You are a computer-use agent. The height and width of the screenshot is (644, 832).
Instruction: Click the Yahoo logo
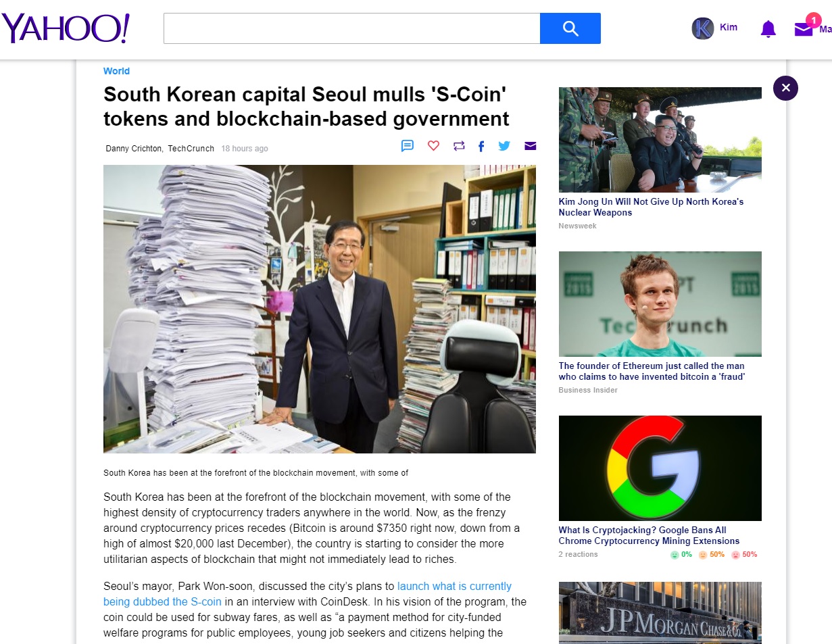(66, 28)
